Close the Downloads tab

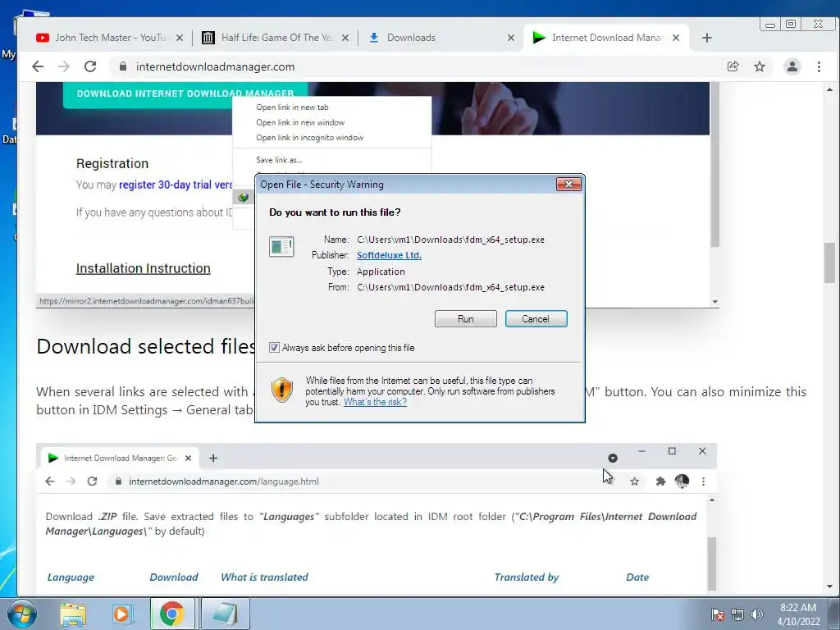pyautogui.click(x=511, y=38)
